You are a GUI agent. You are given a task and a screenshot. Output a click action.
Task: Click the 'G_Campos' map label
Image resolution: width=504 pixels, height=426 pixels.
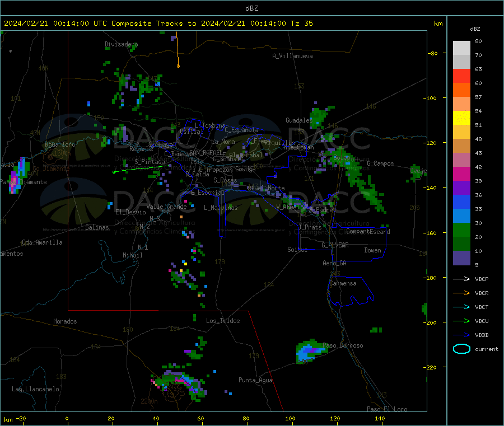tap(381, 163)
